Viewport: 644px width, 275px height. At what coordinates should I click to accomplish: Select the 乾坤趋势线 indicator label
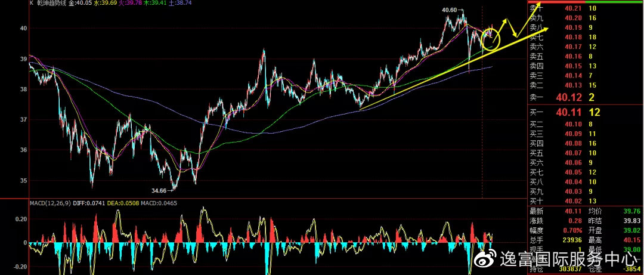coord(51,3)
